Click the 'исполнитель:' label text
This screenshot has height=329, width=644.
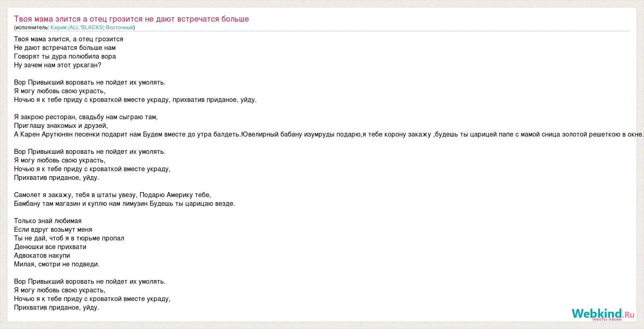[x=32, y=28]
